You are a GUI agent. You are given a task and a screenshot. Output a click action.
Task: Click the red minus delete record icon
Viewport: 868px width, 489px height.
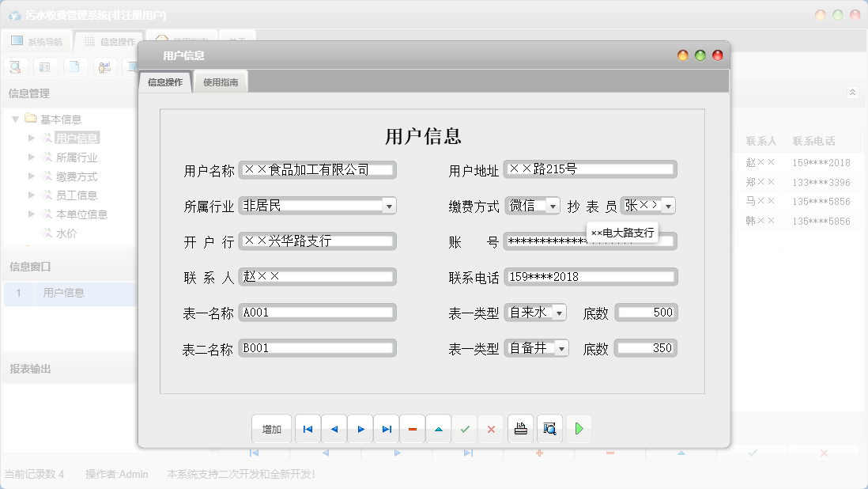click(x=413, y=428)
